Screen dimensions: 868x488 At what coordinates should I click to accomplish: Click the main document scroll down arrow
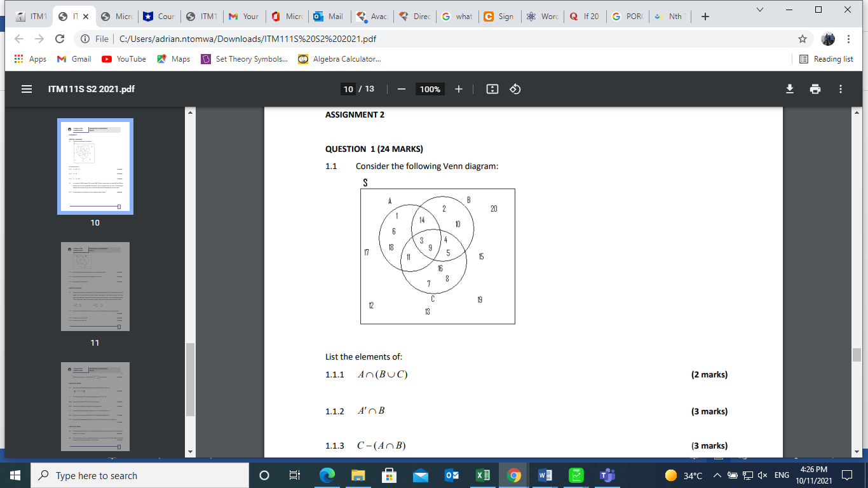(857, 452)
